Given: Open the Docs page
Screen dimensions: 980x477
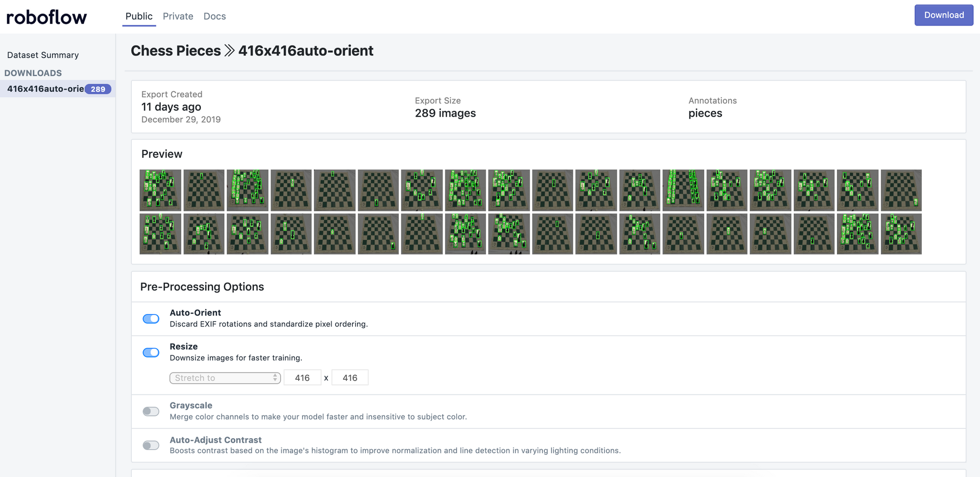Looking at the screenshot, I should (x=214, y=16).
